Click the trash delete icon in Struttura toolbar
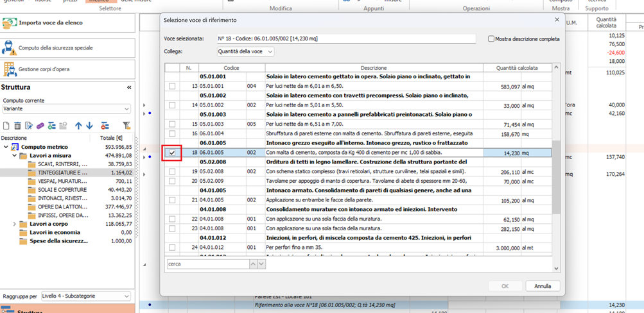Viewport: 644px width, 313px height. click(x=18, y=126)
